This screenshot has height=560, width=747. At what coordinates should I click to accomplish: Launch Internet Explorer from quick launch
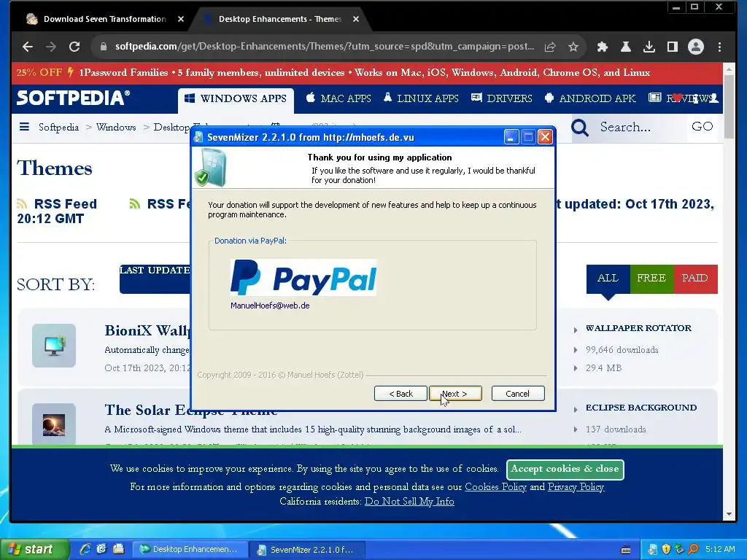click(x=85, y=549)
